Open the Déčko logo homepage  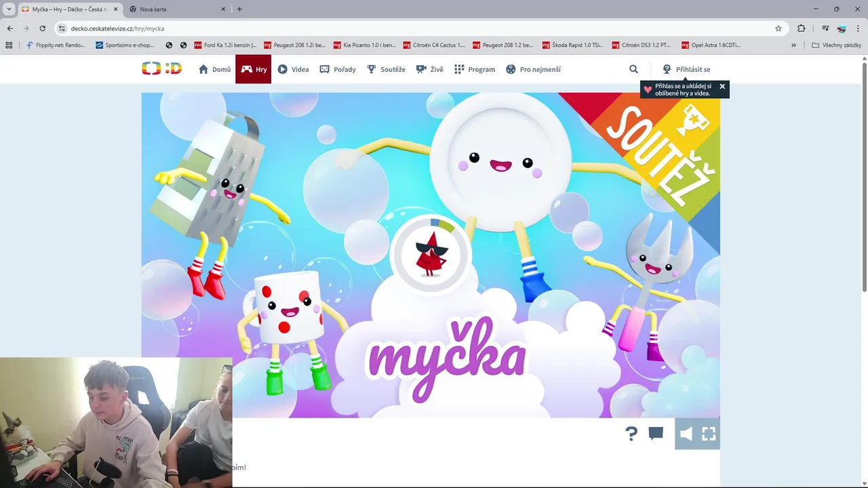coord(161,68)
